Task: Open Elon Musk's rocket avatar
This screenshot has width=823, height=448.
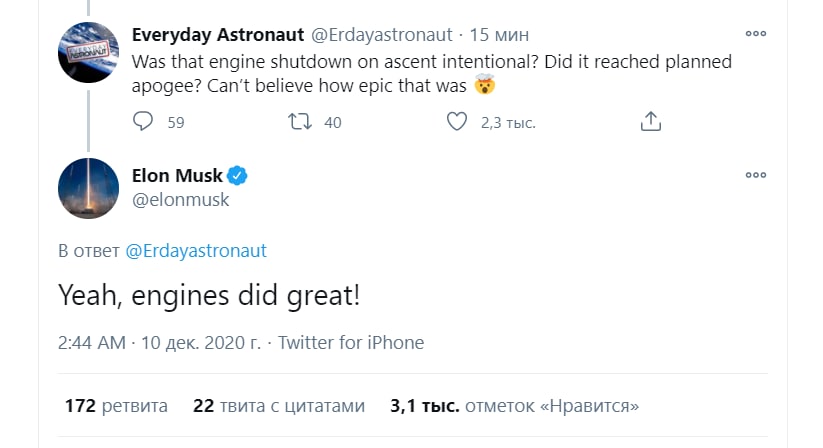Action: pyautogui.click(x=88, y=188)
